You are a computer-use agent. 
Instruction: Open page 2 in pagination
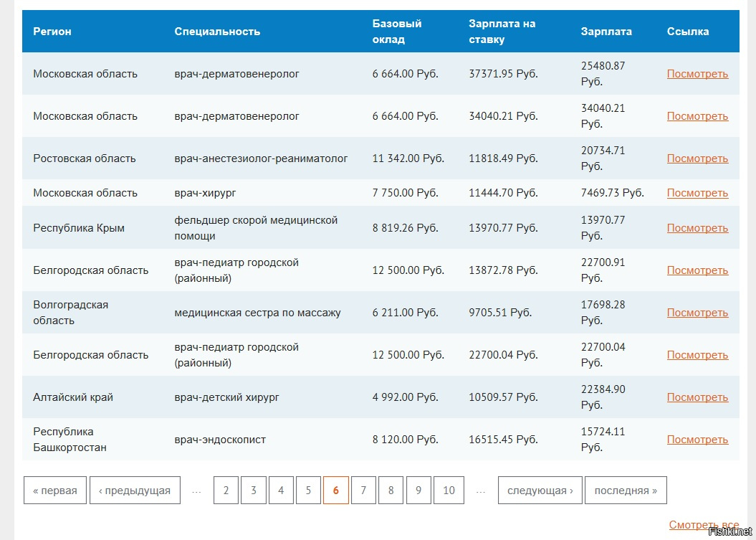[226, 491]
